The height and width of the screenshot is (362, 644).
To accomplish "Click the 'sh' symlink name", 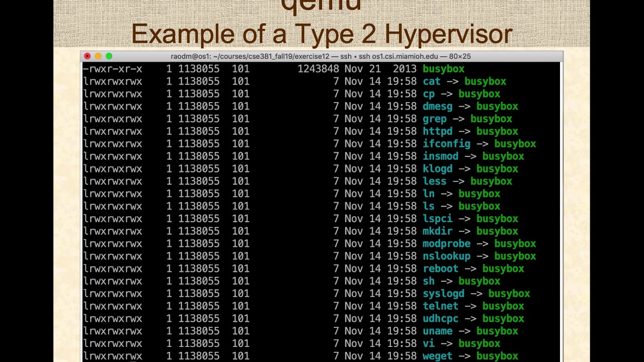I will [x=428, y=281].
